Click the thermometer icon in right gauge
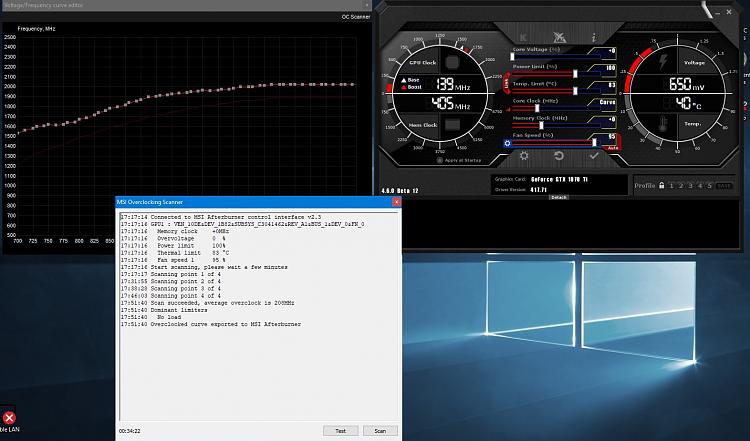The image size is (750, 441). click(x=663, y=124)
